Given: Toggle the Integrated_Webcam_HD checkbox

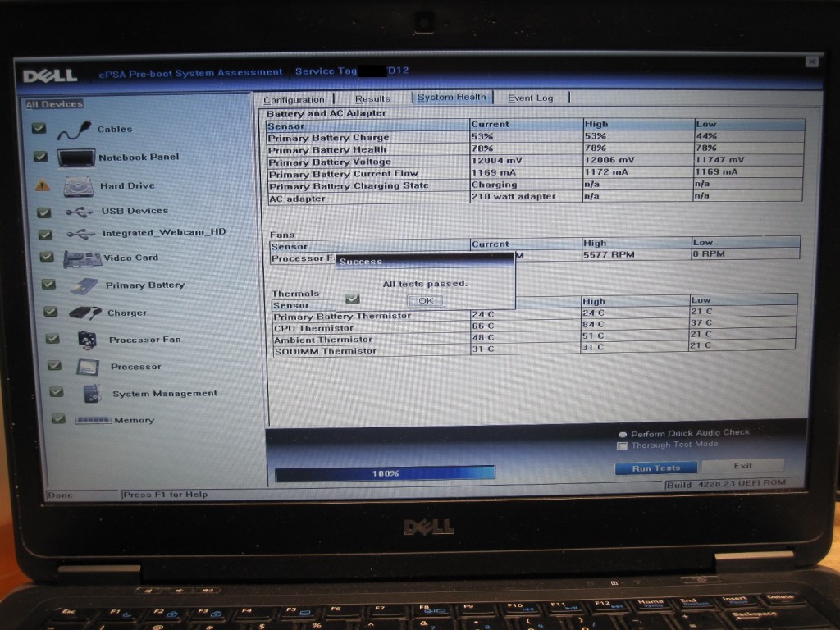Looking at the screenshot, I should point(46,235).
